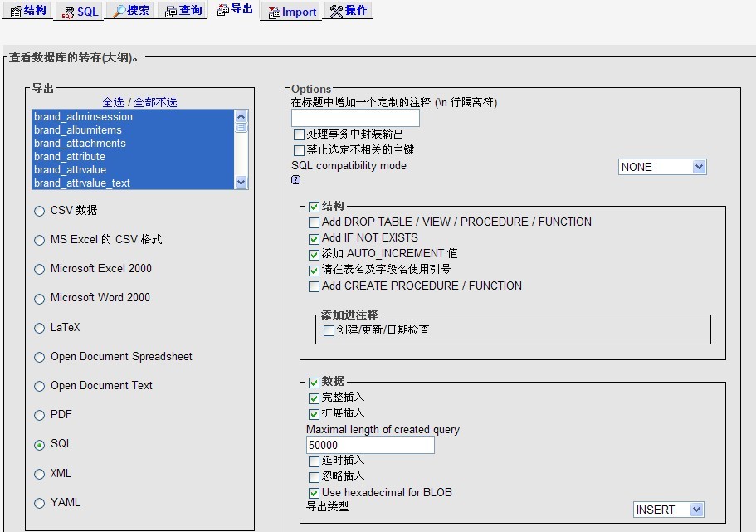Enable Add CREATE PROCEDURE / FUNCTION checkbox
Viewport: 756px width, 532px height.
(x=314, y=286)
